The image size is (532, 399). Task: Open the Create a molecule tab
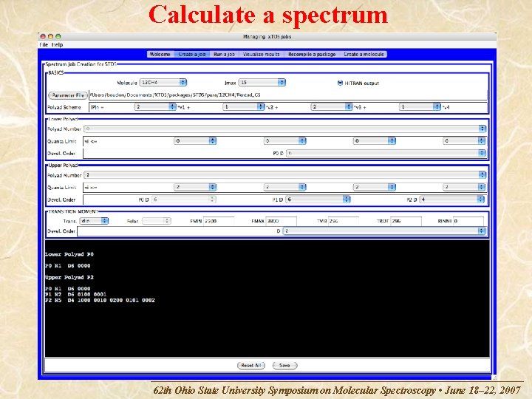pyautogui.click(x=364, y=54)
